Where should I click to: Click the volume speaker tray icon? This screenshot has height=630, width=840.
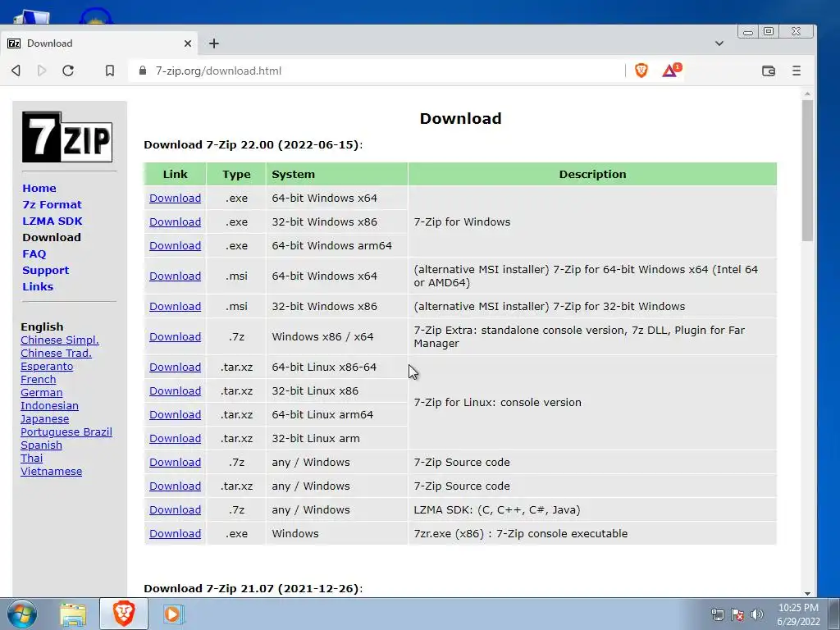(x=756, y=614)
